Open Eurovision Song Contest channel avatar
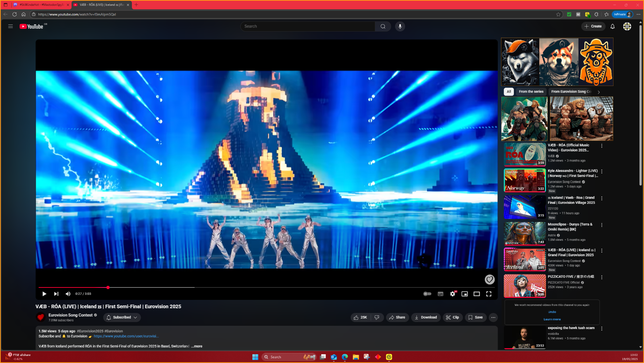The height and width of the screenshot is (363, 644). tap(41, 317)
